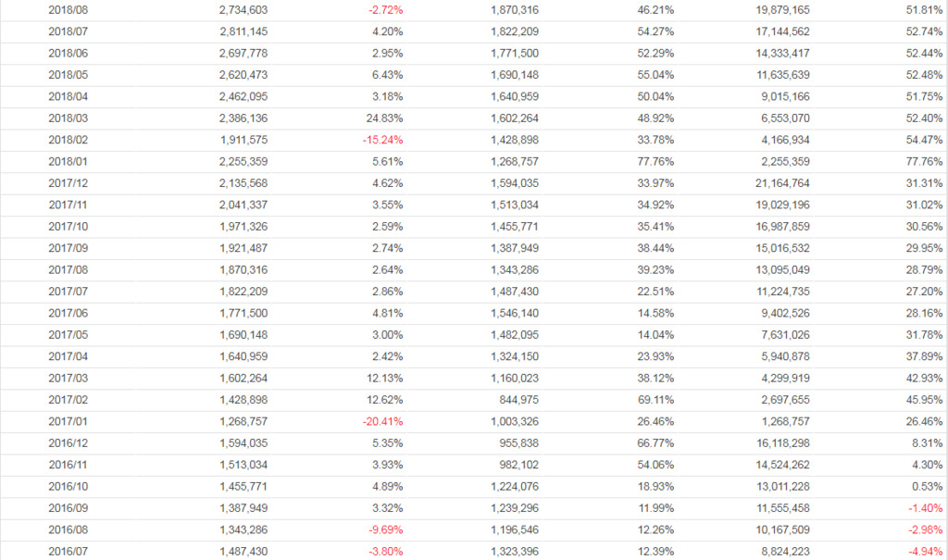Click the 21,164,764 cumulative value
Screen dimensions: 948x560
click(776, 183)
